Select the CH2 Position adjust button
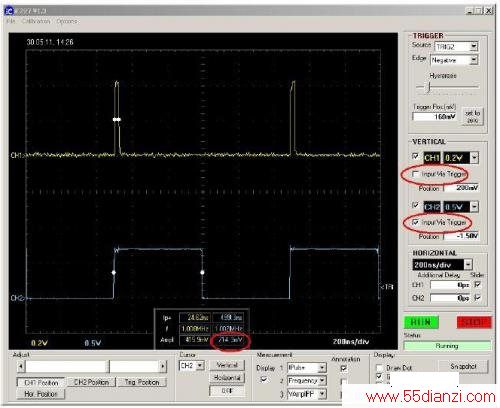 (x=91, y=382)
